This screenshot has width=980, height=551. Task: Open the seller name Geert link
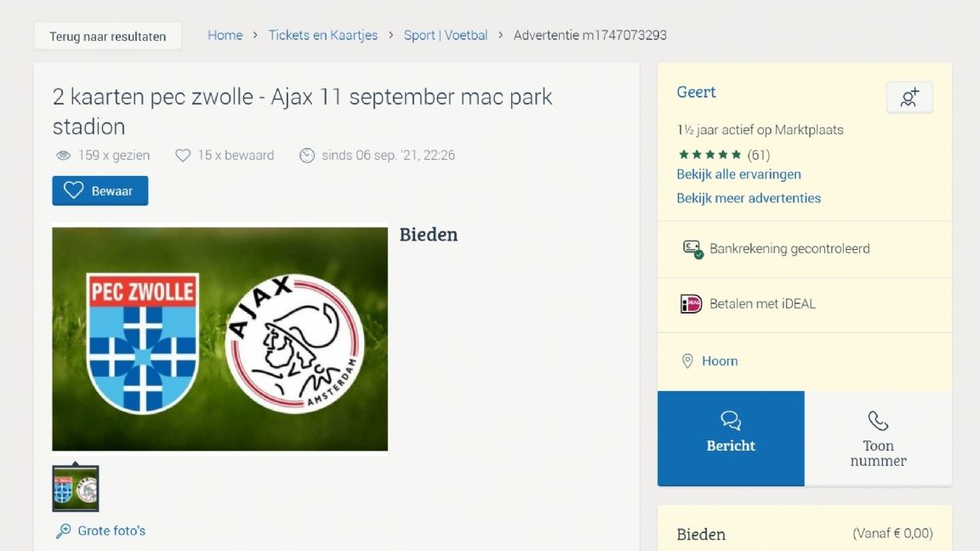pyautogui.click(x=696, y=92)
